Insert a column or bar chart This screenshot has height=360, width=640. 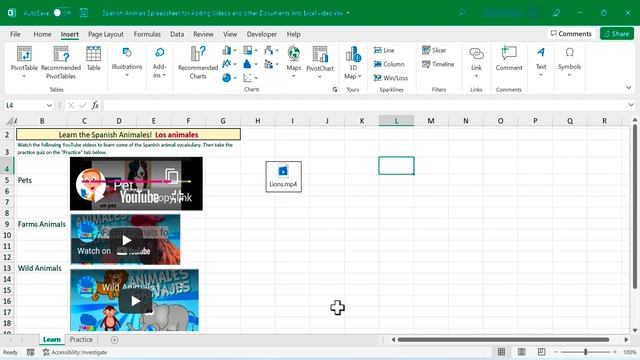229,50
